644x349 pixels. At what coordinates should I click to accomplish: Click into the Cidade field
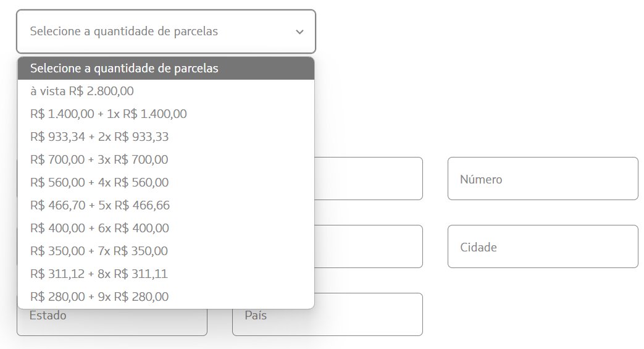[x=543, y=246]
